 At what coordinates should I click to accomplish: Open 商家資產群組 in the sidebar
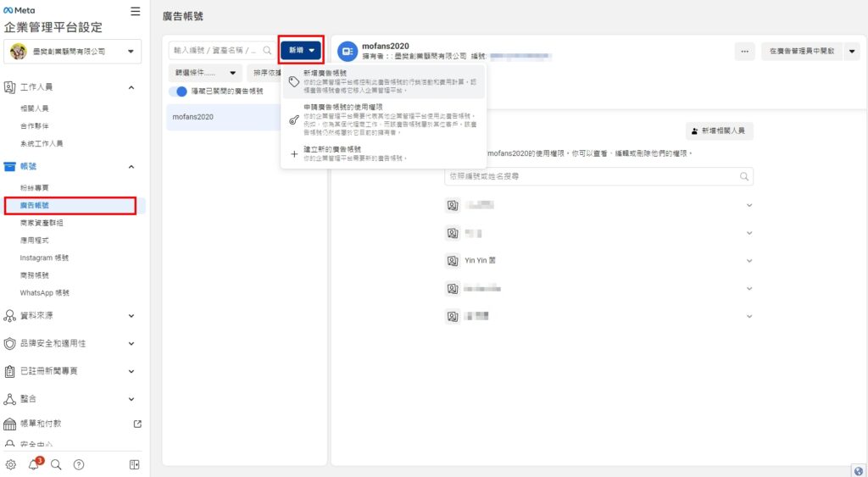(x=42, y=223)
